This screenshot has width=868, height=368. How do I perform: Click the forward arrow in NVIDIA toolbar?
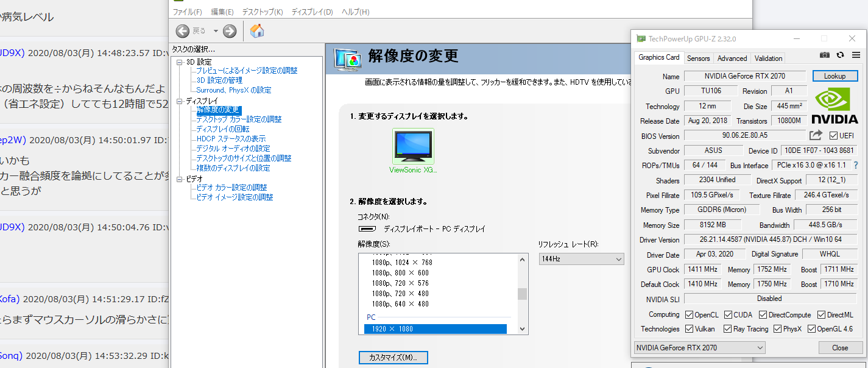229,31
